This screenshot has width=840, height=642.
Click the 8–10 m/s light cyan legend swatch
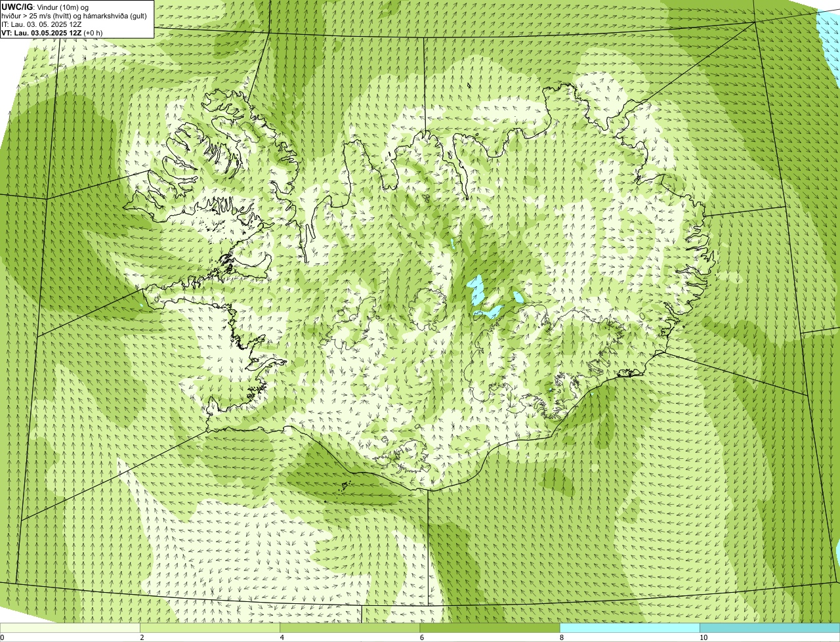tap(629, 628)
